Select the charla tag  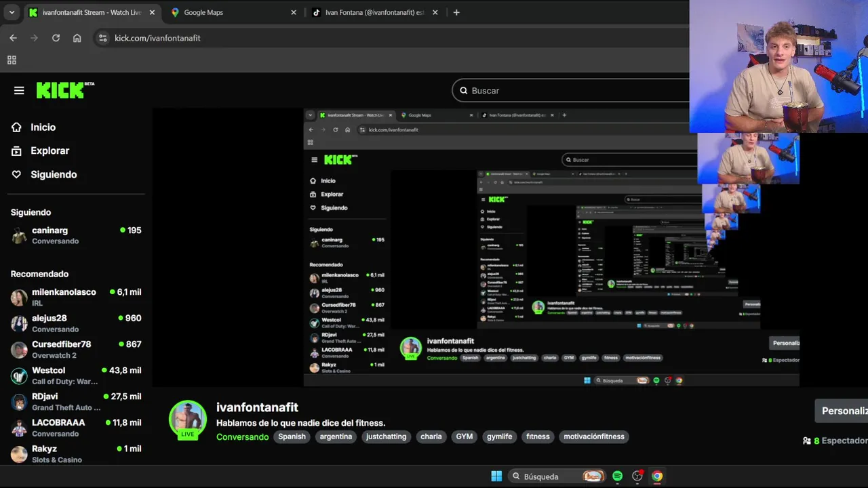point(431,436)
